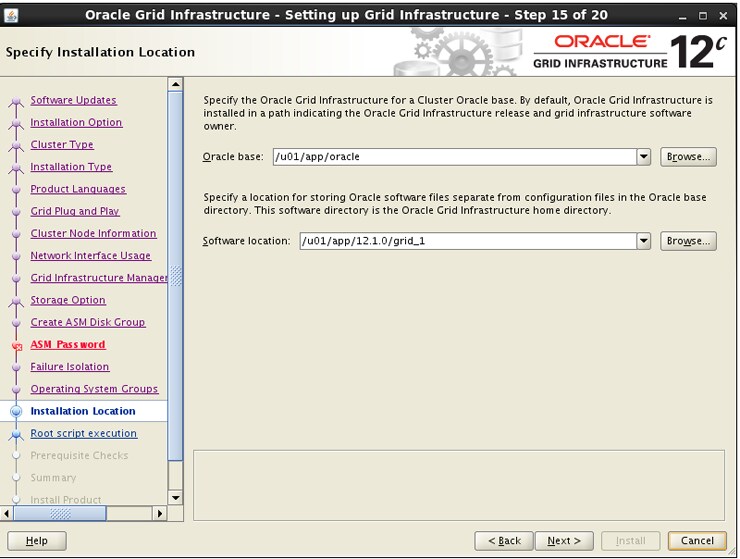740x559 pixels.
Task: Click the Help button
Action: tap(37, 541)
